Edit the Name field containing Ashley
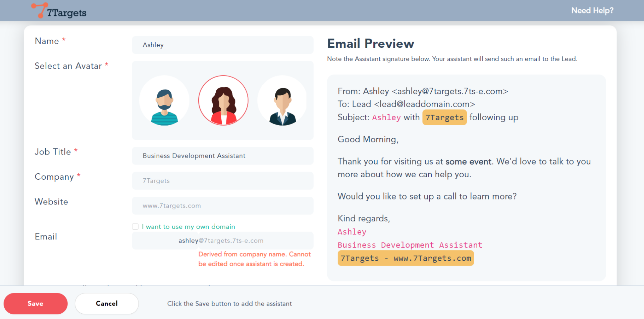The width and height of the screenshot is (644, 319). [223, 45]
